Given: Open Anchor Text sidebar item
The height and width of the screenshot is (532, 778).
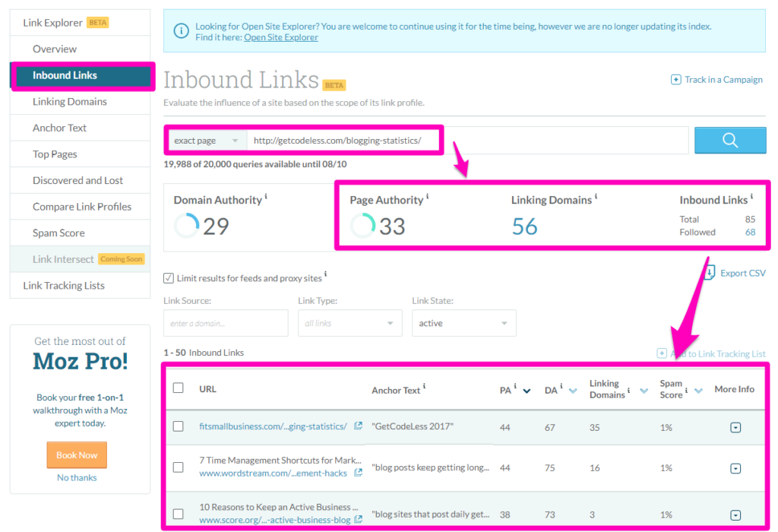Looking at the screenshot, I should pyautogui.click(x=80, y=128).
